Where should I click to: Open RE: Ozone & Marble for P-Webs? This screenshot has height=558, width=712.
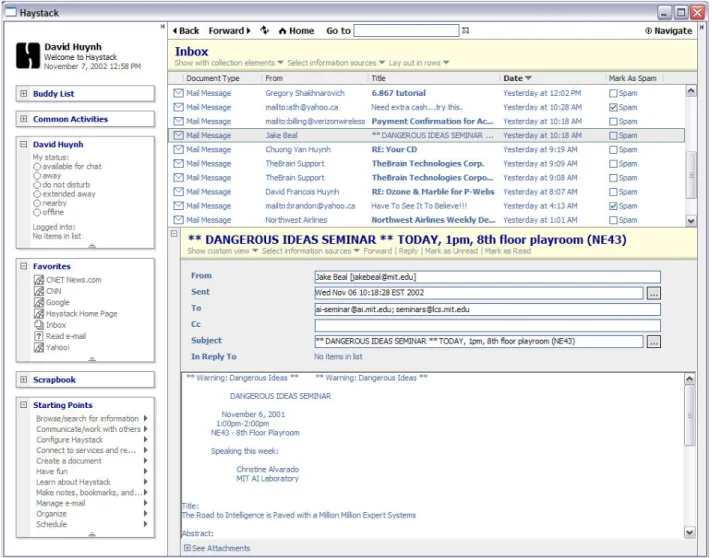click(433, 192)
